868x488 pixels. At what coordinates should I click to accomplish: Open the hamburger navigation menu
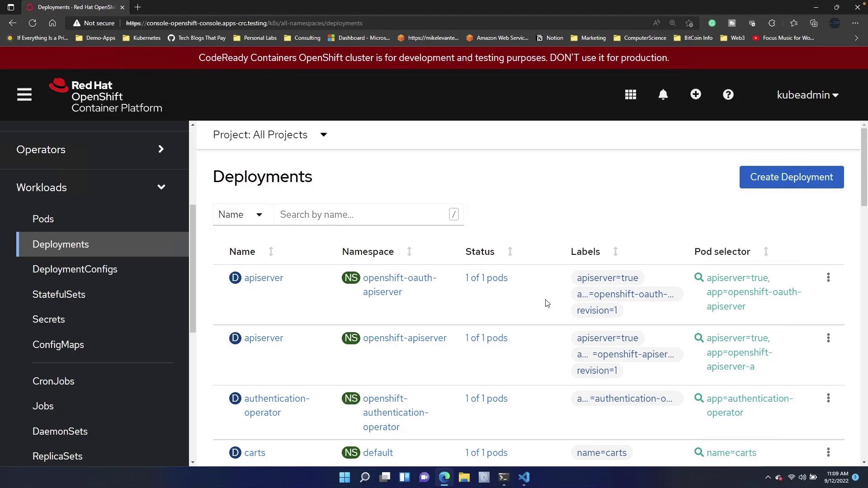pos(24,95)
